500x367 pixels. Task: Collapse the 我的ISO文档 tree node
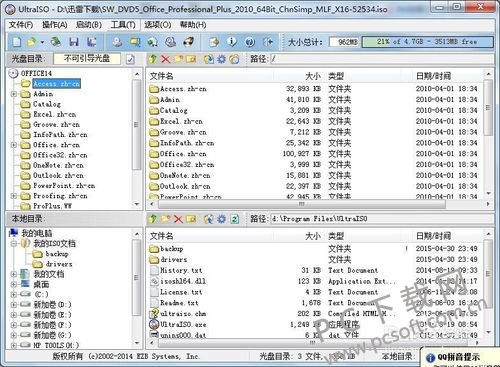[14, 244]
